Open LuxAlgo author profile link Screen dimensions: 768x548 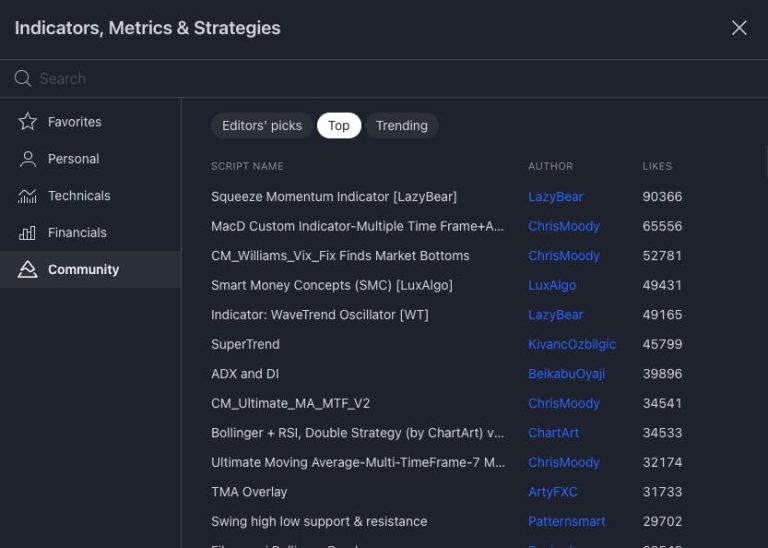tap(552, 286)
